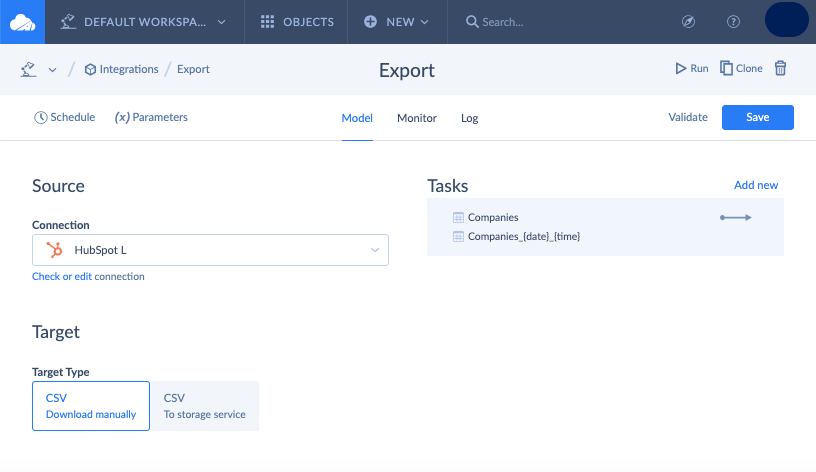Switch to the Log tab
This screenshot has height=472, width=816.
(469, 118)
